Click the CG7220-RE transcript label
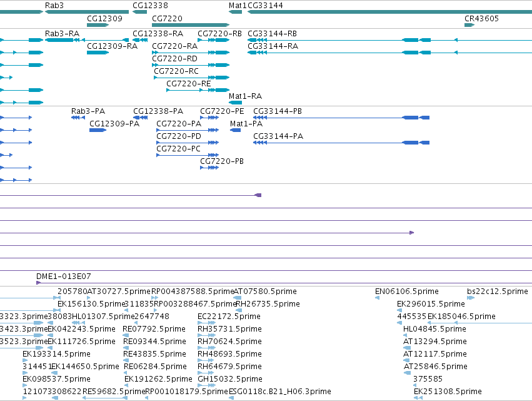Screen dimensions: 532x401 pos(189,84)
